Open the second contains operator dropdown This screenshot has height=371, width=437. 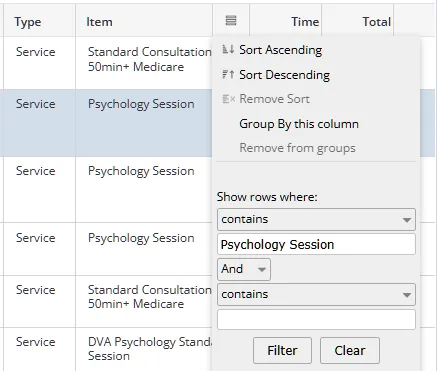(316, 294)
